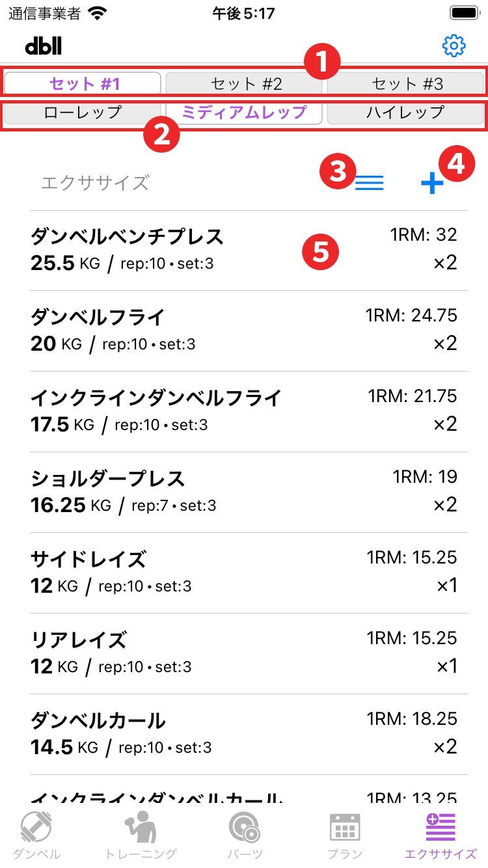Screen dimensions: 488x868
Task: Select the ローレップ rep range
Action: (x=83, y=113)
